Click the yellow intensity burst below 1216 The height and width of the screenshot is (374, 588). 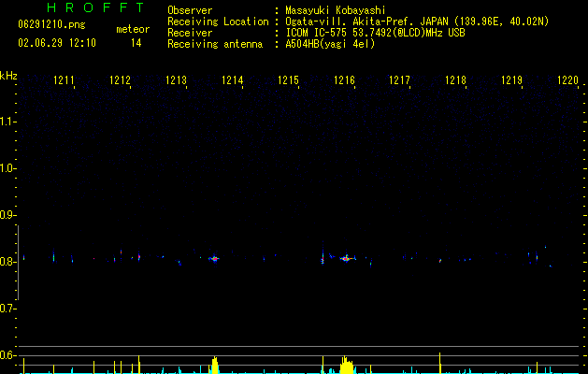tap(347, 365)
